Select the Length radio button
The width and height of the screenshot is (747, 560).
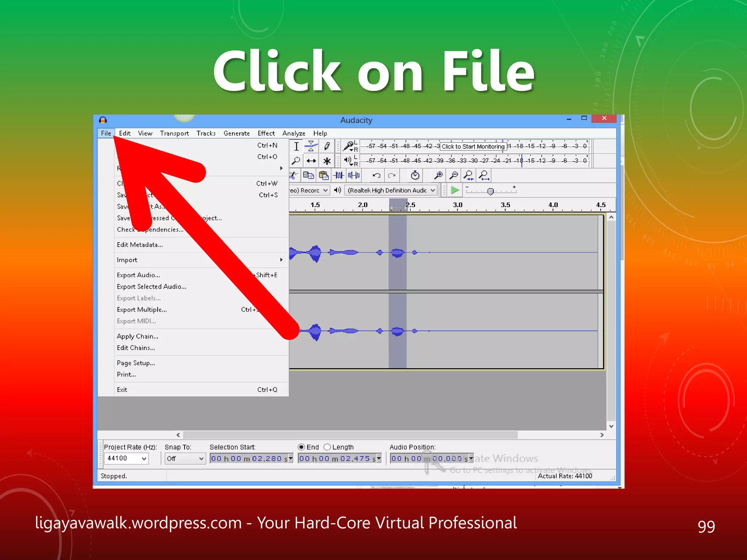coord(327,447)
